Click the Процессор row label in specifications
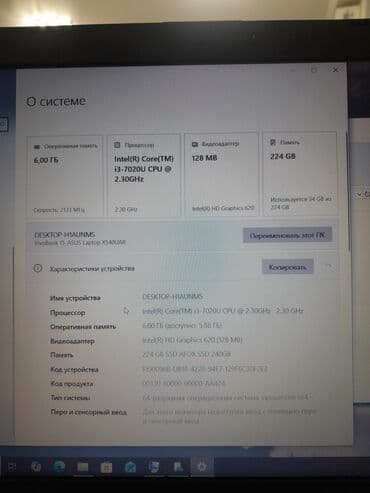 pos(68,313)
